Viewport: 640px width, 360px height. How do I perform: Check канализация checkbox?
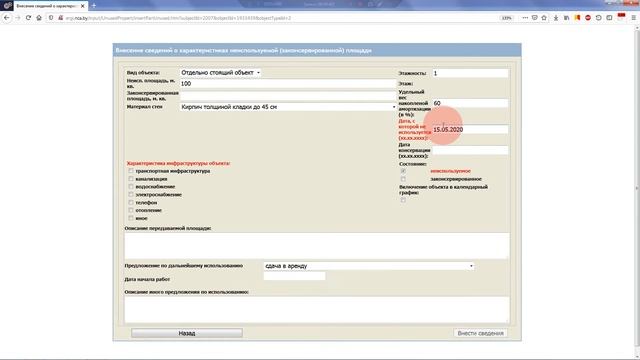point(131,179)
